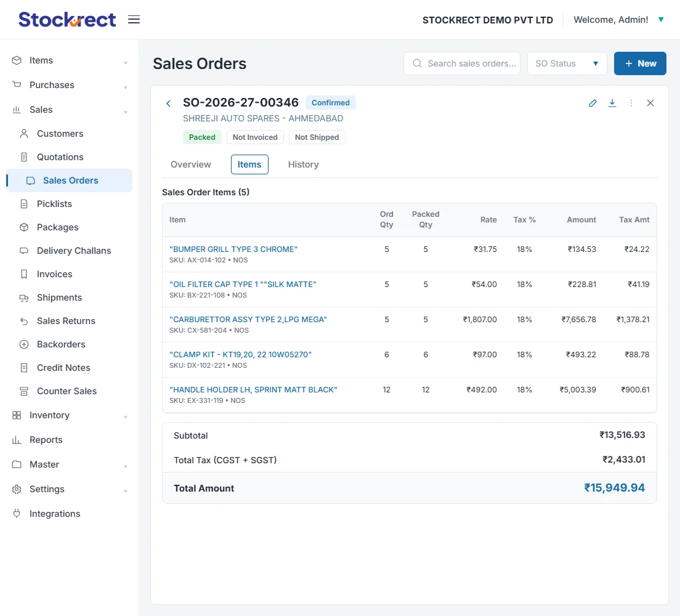
Task: Click the Quotations document icon
Action: [x=24, y=157]
